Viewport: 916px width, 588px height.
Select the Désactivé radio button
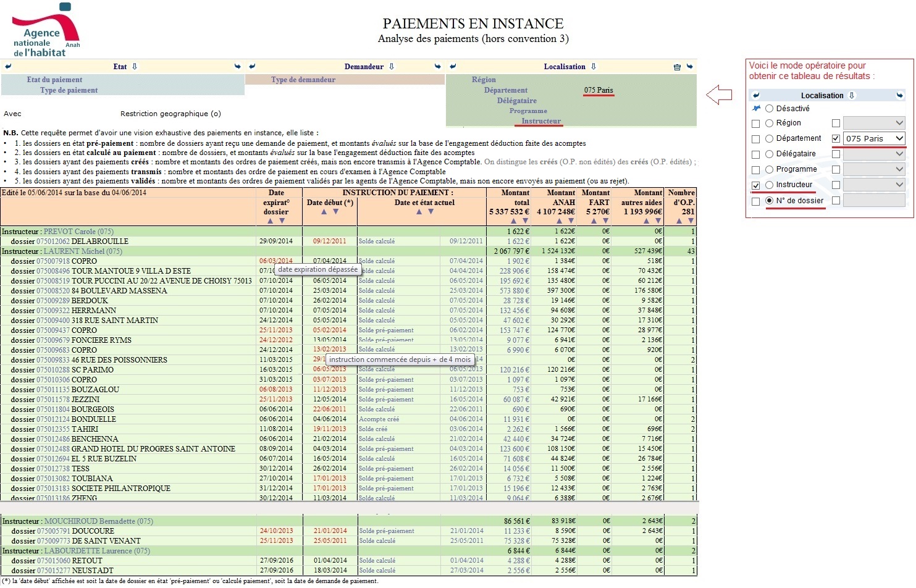click(769, 109)
